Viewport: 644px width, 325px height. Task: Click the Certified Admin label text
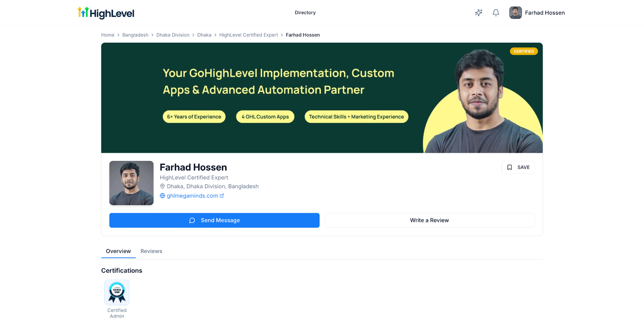(x=117, y=313)
